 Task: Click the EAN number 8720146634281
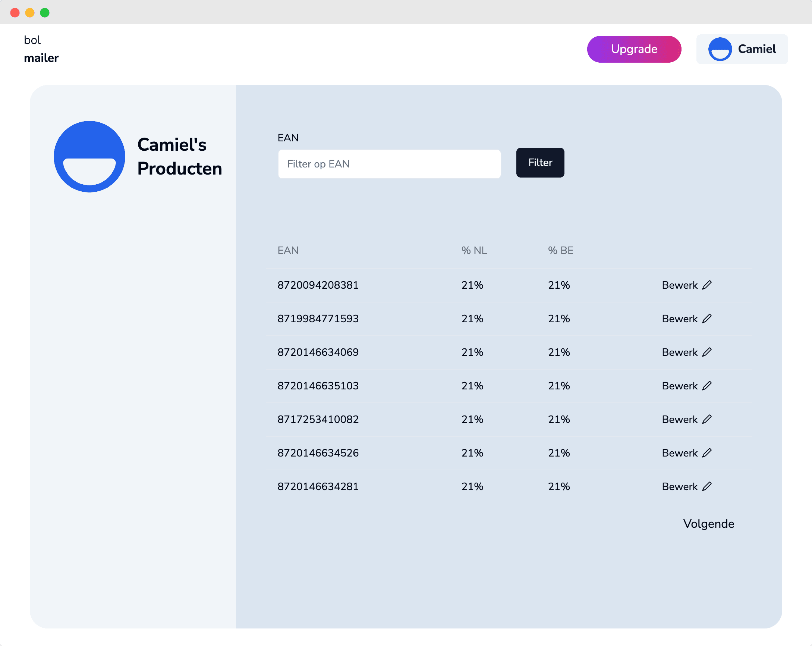318,486
